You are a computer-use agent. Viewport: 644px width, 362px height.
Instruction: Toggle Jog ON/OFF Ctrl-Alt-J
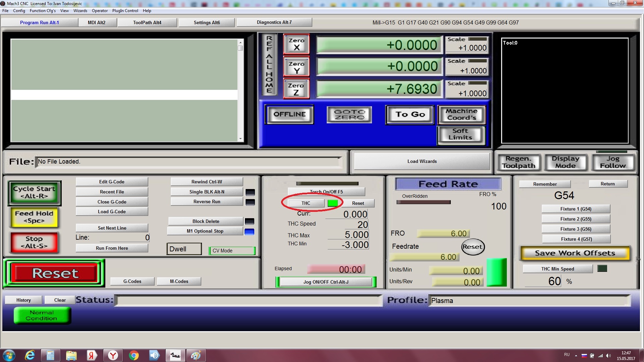(326, 282)
